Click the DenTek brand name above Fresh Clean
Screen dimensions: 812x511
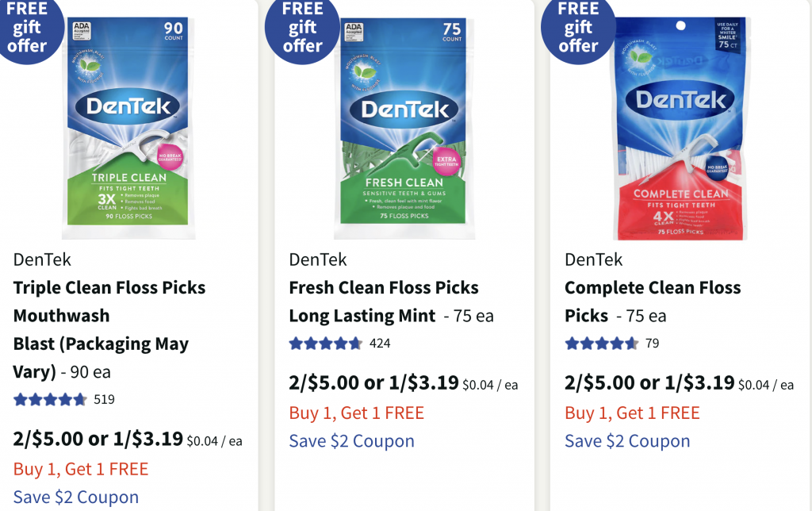pos(318,259)
